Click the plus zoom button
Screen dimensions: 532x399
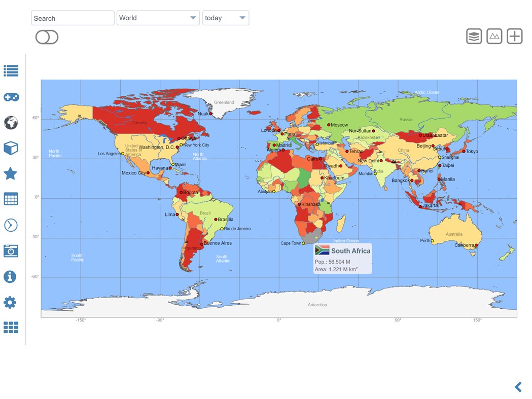coord(514,35)
